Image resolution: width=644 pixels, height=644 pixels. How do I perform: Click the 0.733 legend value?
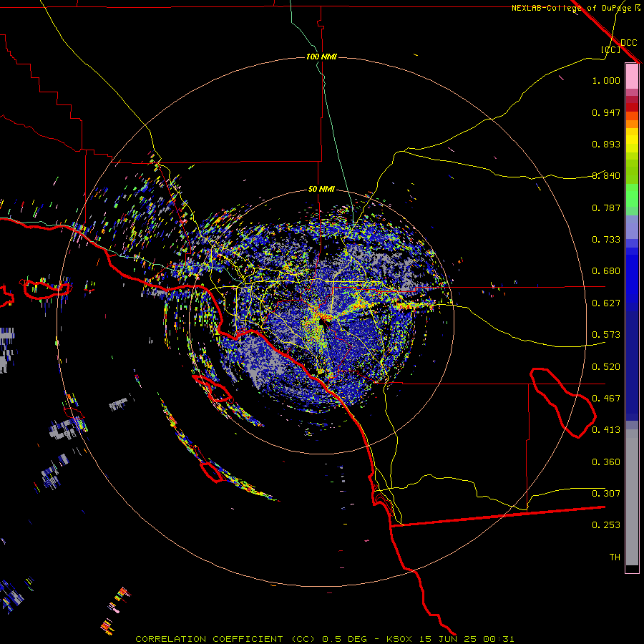[x=606, y=240]
